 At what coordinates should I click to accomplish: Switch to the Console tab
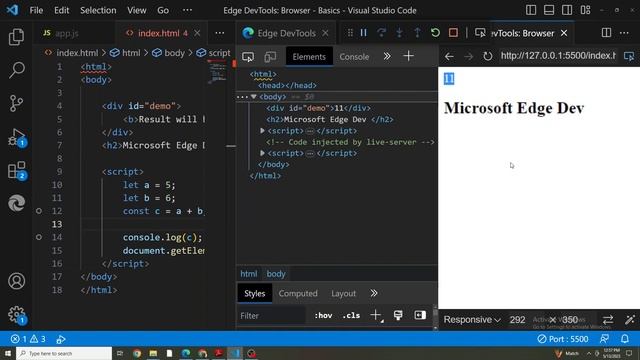(354, 57)
